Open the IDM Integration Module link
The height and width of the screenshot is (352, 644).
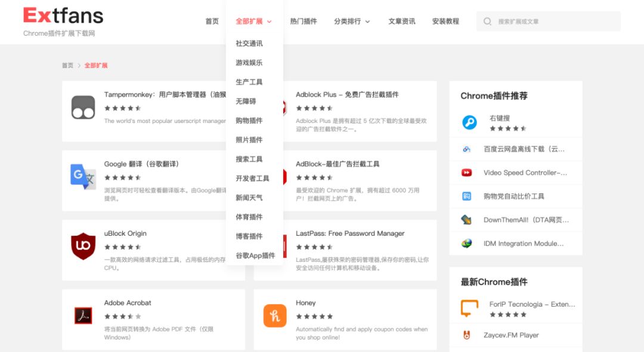[524, 243]
